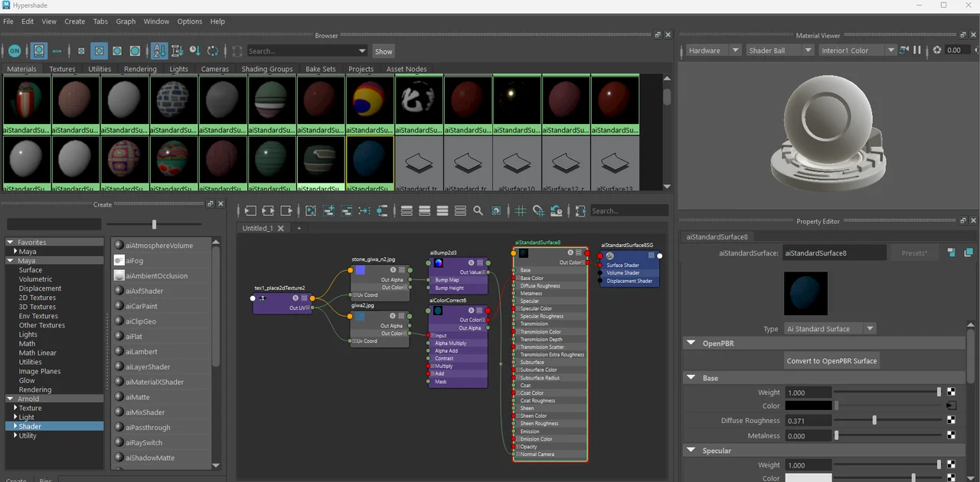
Task: Click the Show button in Browser
Action: click(x=384, y=51)
